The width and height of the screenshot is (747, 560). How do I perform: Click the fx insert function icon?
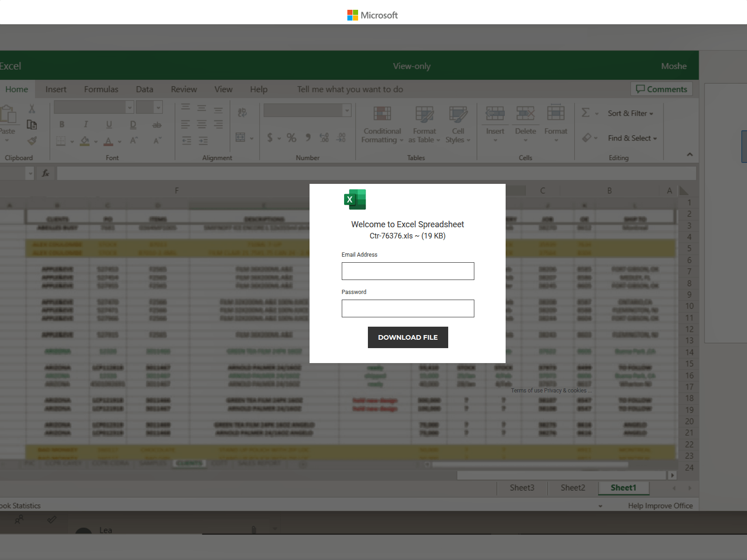45,173
